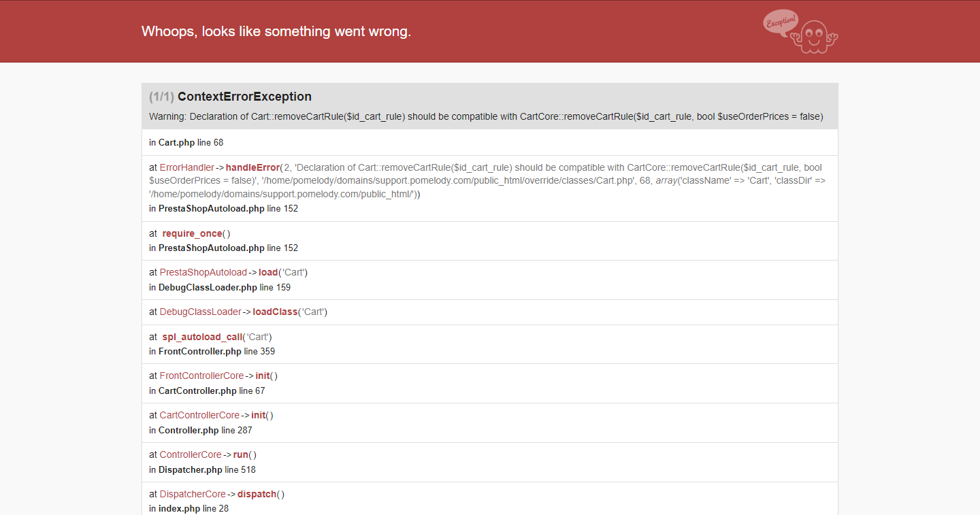Open the ControllerCore class link before run

click(x=191, y=454)
